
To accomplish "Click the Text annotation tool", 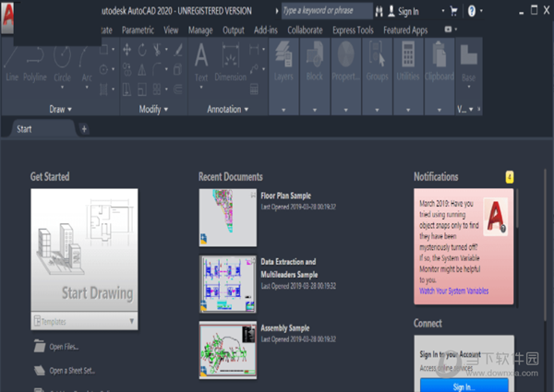I will point(201,63).
